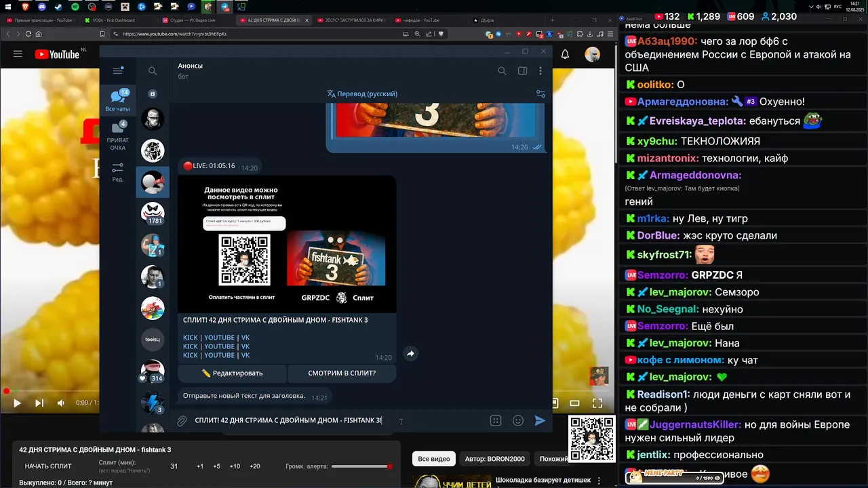The height and width of the screenshot is (488, 868).
Task: Click the СМОТРИМ В СПЛИТ? button
Action: pyautogui.click(x=342, y=373)
